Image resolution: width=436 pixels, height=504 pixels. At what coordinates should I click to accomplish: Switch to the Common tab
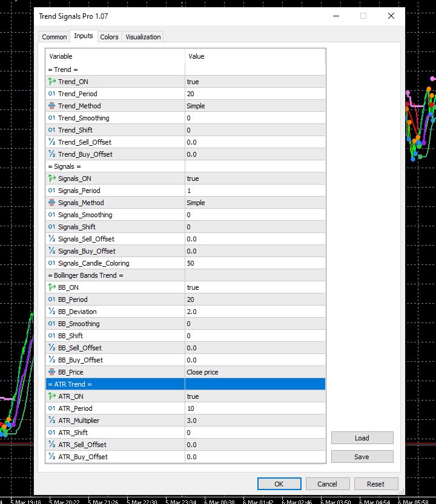click(54, 37)
